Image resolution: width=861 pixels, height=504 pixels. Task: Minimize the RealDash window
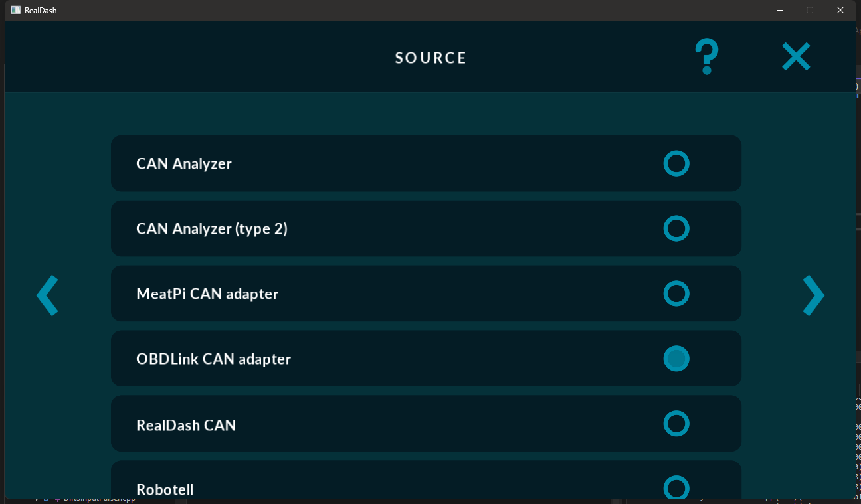(x=779, y=10)
